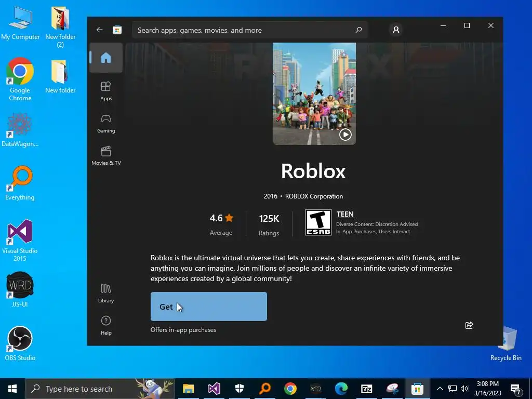Image resolution: width=532 pixels, height=399 pixels.
Task: Open the taskbar clock and date
Action: (487, 389)
